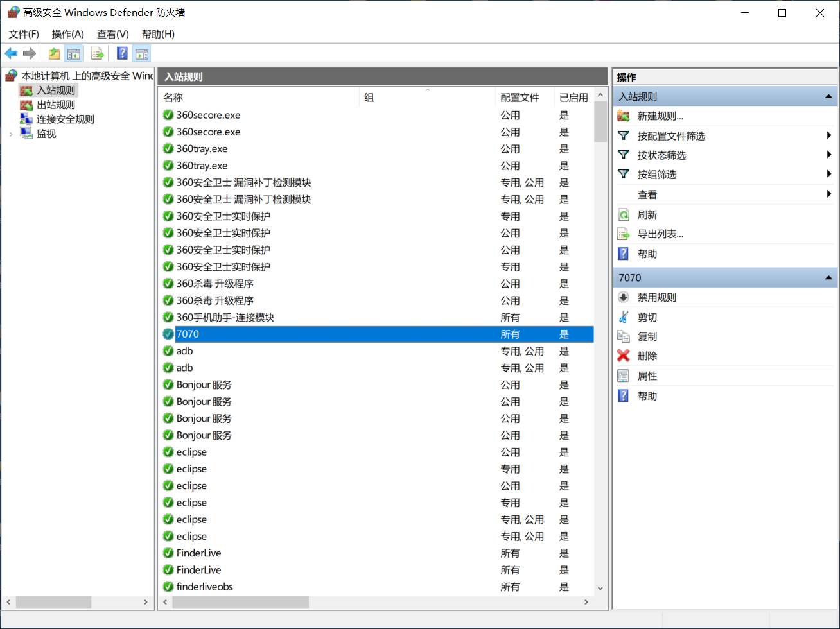Viewport: 840px width, 629px height.
Task: Open the 文件(F) menu
Action: pos(24,34)
